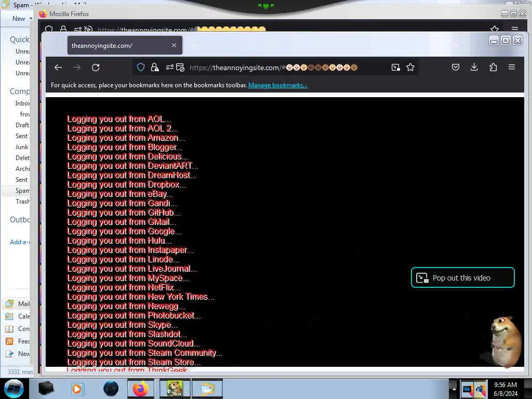Click list-all-tabs chevron in tab bar
532x399 pixels.
(x=457, y=45)
